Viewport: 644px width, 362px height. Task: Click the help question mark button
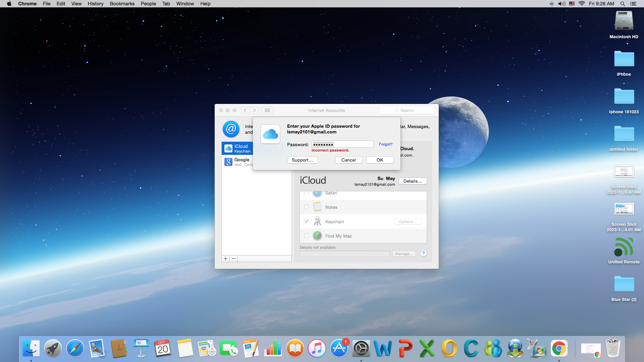(423, 253)
